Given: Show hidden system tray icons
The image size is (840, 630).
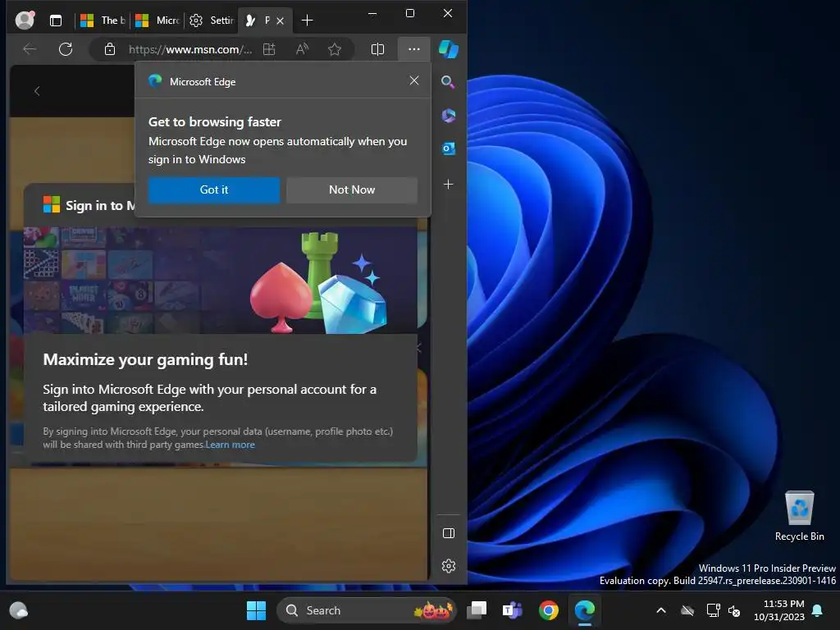Looking at the screenshot, I should (661, 610).
